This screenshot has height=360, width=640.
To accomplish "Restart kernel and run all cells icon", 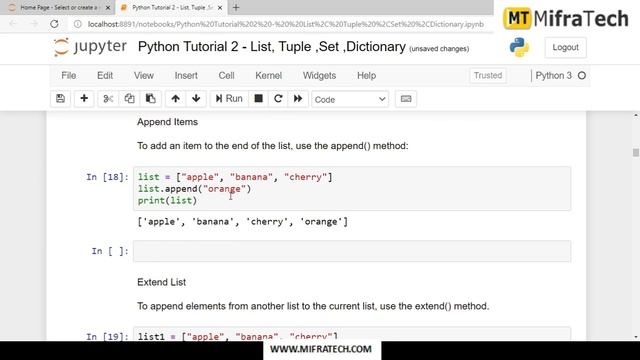I will click(x=298, y=99).
